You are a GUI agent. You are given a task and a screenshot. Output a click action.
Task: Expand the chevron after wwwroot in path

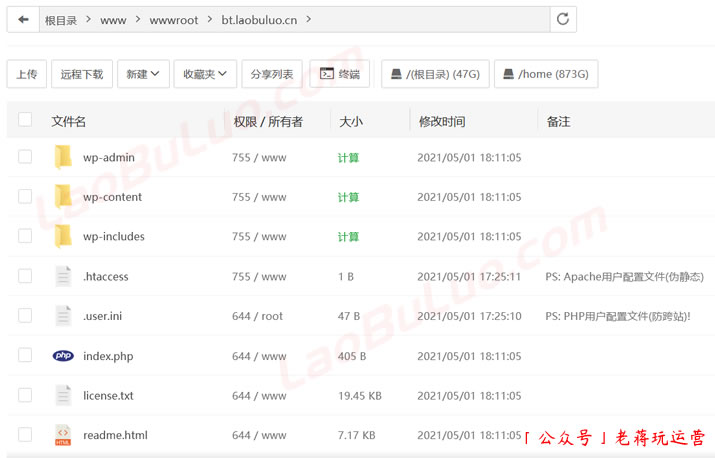(210, 19)
